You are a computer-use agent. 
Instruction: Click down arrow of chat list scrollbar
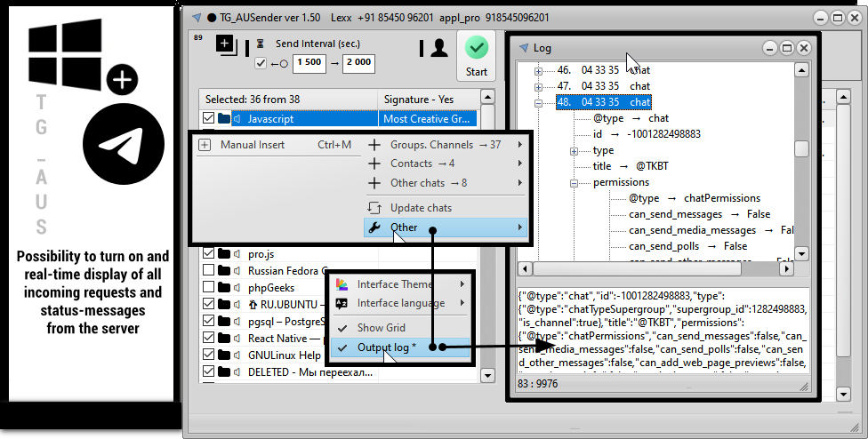[487, 375]
